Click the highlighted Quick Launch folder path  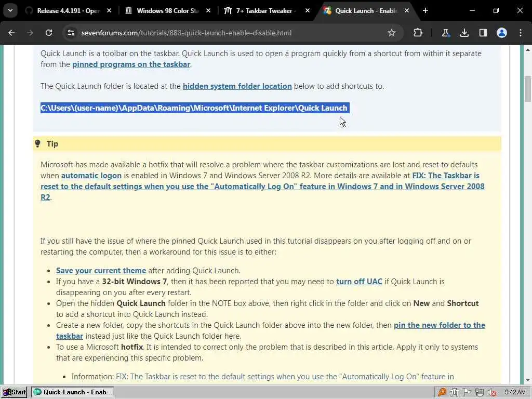tap(195, 108)
